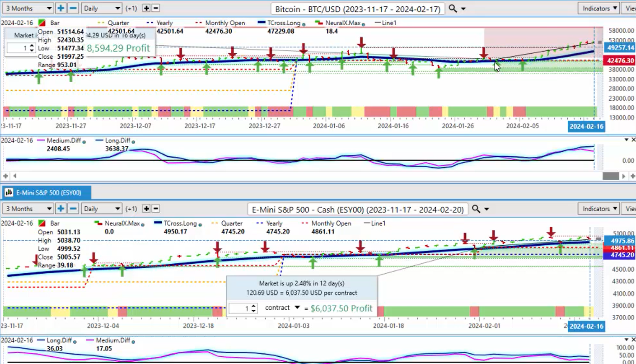Select the E-Mini S&P 500 (ESY00) tab
The height and width of the screenshot is (364, 636).
coord(46,193)
